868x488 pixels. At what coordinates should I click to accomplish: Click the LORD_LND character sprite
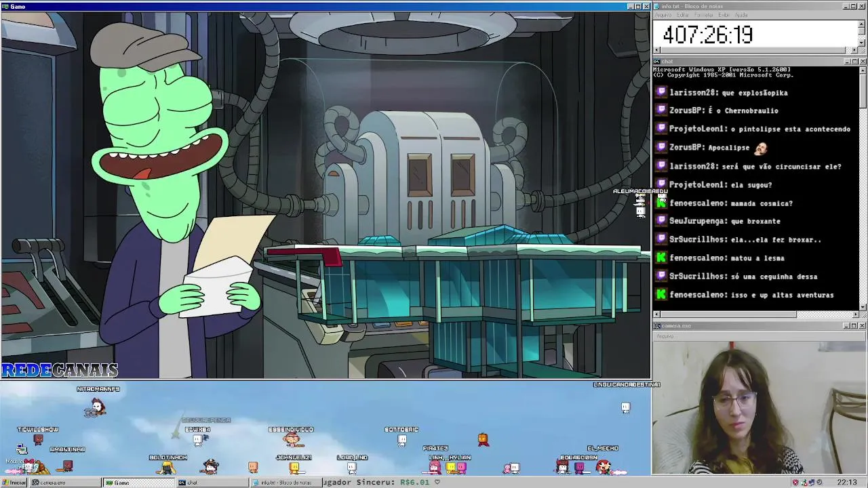[352, 467]
